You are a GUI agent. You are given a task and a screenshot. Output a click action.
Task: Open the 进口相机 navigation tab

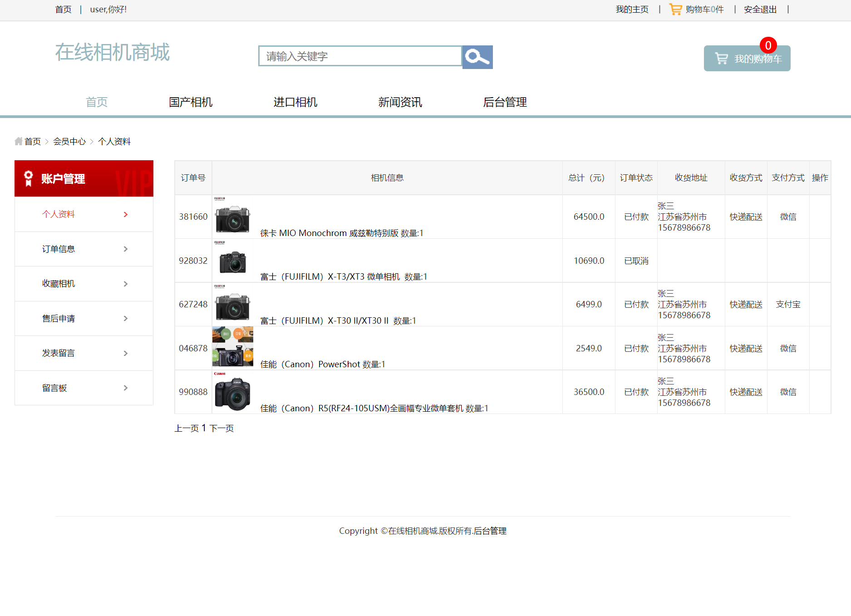click(x=295, y=102)
